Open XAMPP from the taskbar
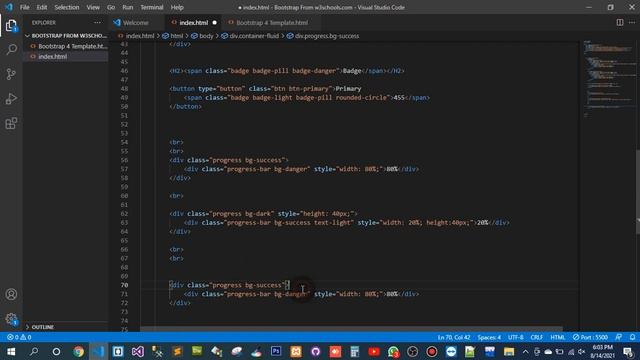 [296, 351]
